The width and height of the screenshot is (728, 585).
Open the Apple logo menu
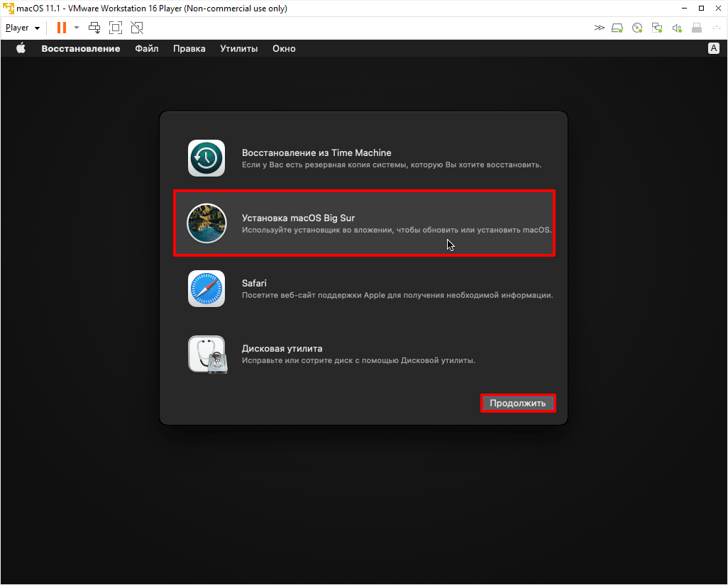(x=21, y=49)
